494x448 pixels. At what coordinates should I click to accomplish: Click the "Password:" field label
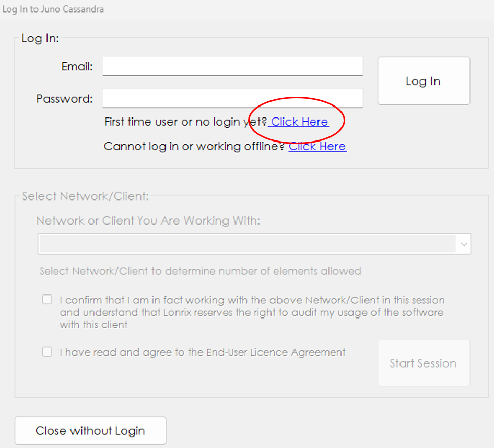tap(64, 99)
